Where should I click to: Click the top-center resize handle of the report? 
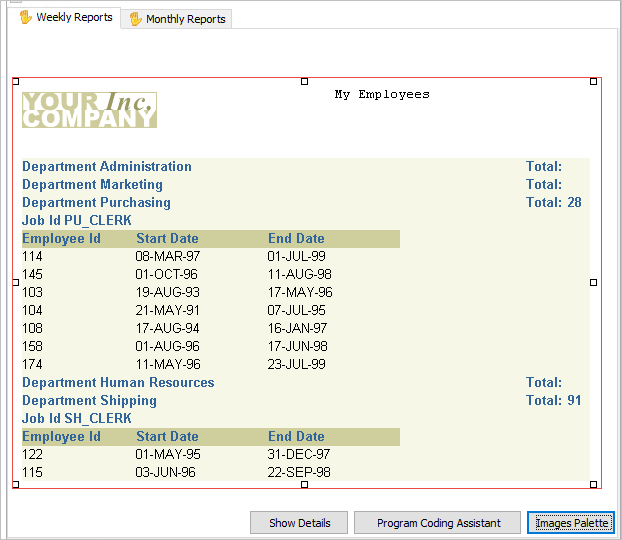(x=304, y=81)
